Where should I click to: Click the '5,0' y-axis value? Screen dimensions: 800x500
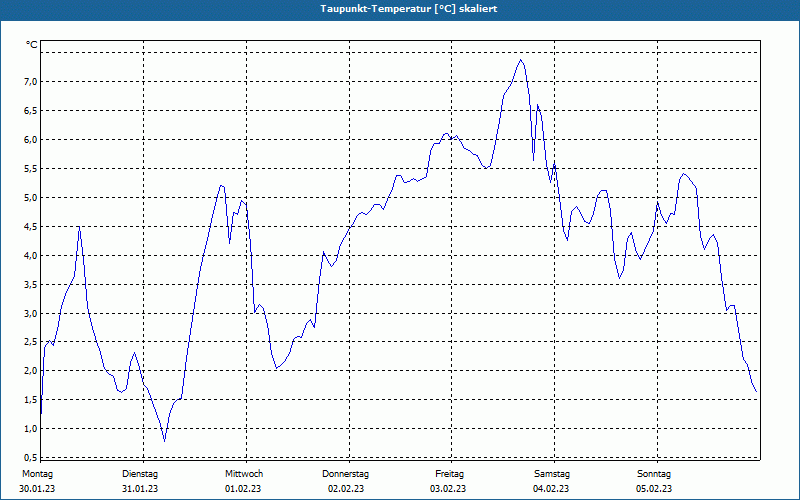point(31,198)
